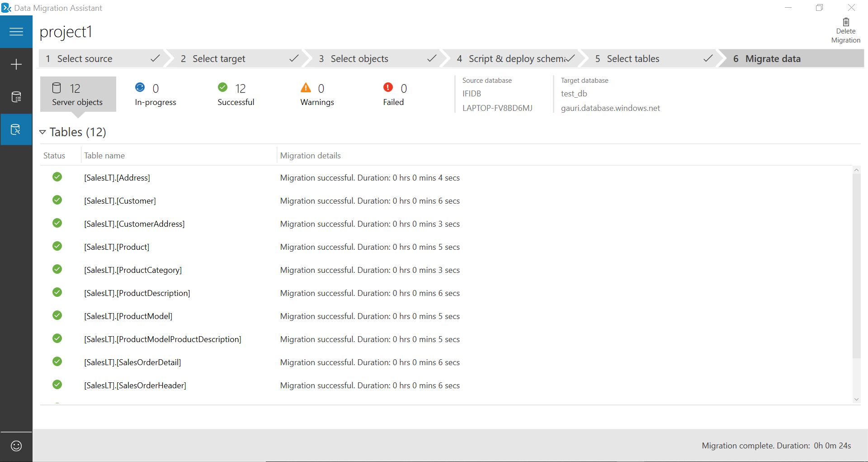Click the Status column header

[54, 156]
